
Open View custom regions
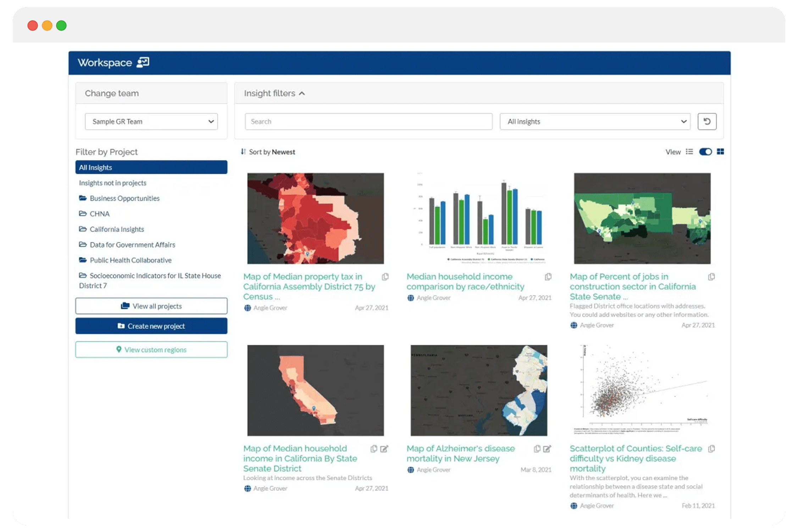point(151,350)
